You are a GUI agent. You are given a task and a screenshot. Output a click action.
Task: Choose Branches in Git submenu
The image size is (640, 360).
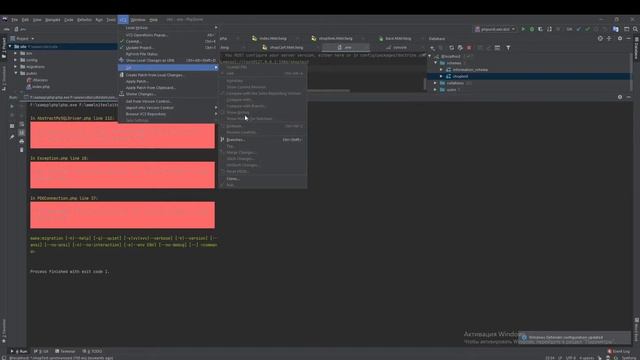(x=263, y=140)
